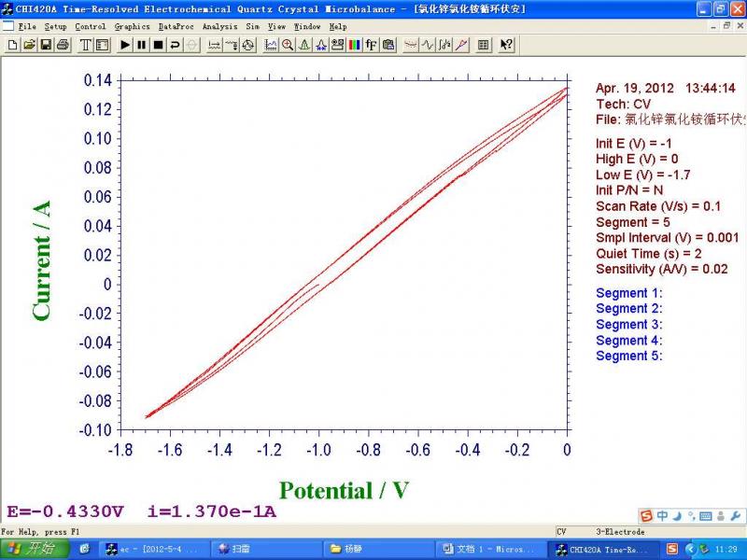Save data with the floppy disk icon
Screen dimensions: 747x560
pyautogui.click(x=46, y=45)
